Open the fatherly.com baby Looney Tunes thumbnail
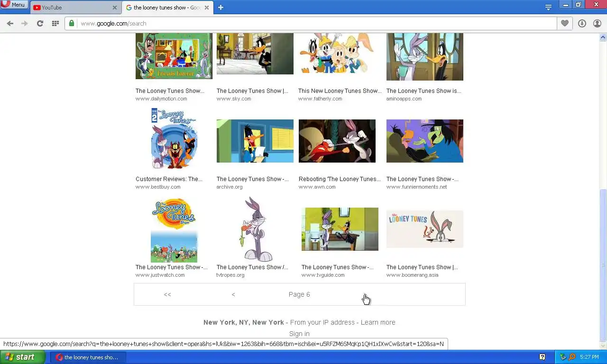The width and height of the screenshot is (607, 364). 337,53
